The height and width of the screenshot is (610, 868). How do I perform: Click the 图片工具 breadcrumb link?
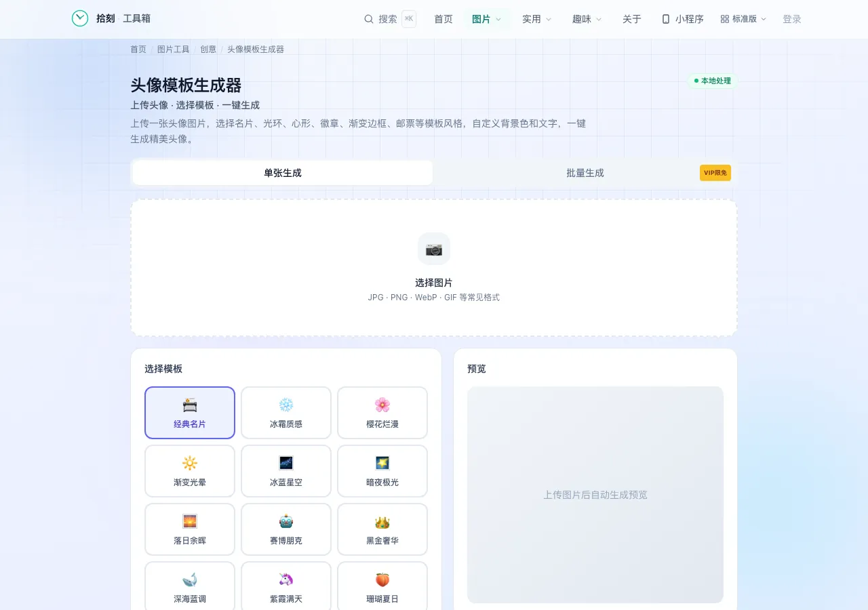click(x=174, y=49)
